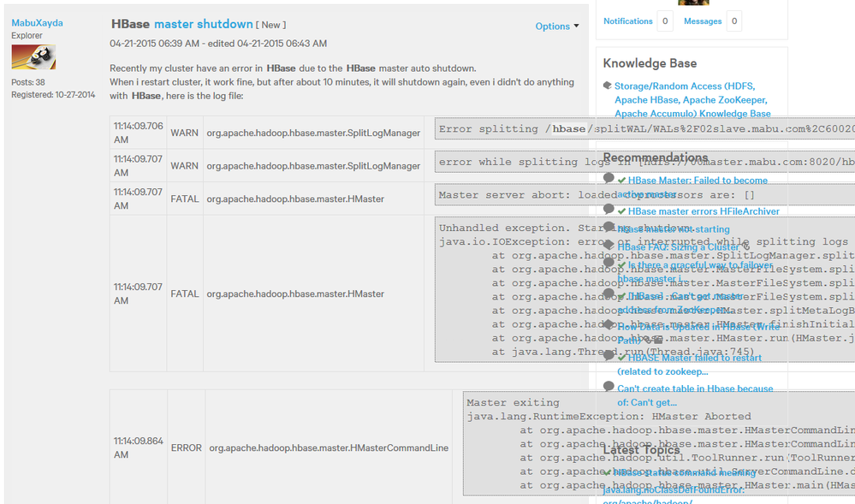
Task: Click the 'Knowledge Base' section heading
Action: point(650,63)
